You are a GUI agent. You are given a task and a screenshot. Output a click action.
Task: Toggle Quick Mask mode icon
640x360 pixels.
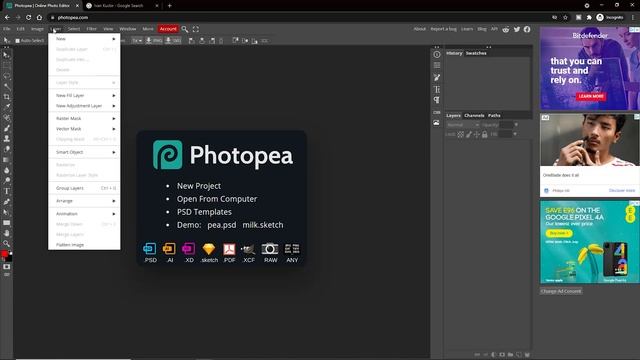point(7,267)
